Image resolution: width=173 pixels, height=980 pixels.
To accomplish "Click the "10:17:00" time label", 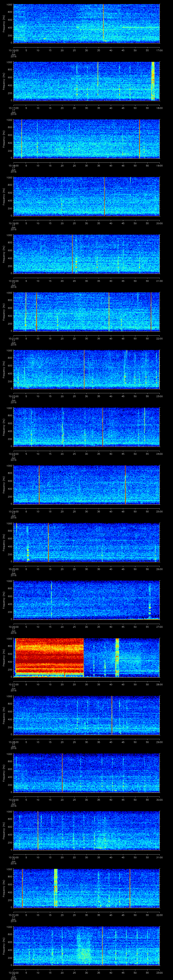I will click(14, 108).
